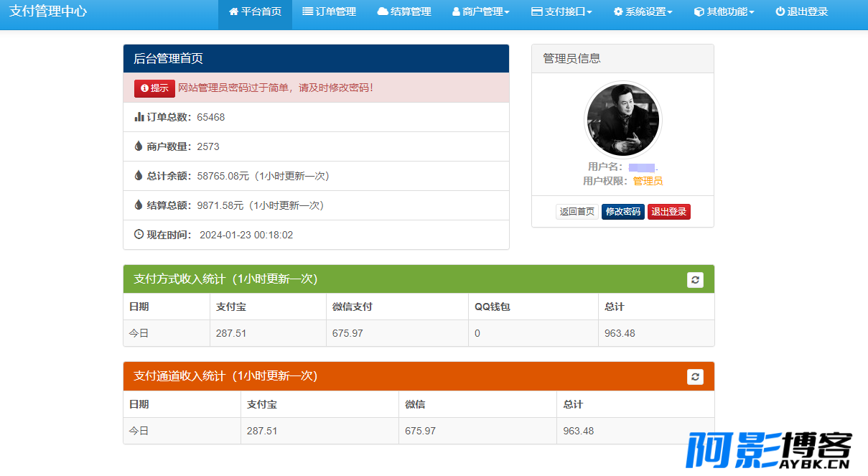868x476 pixels.
Task: Click the cube icon in 其他功能
Action: [x=699, y=11]
